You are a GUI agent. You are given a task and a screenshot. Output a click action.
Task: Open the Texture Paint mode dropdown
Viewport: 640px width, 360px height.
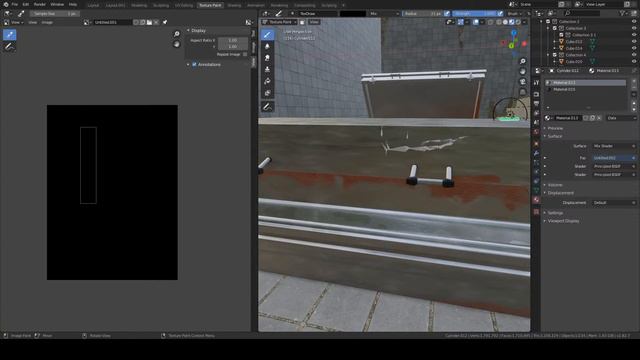pyautogui.click(x=280, y=22)
